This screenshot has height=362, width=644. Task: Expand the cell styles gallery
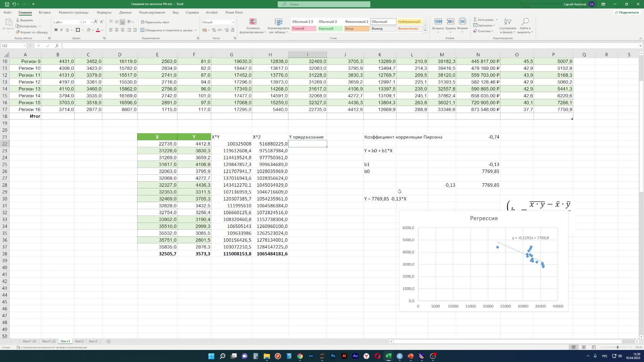point(425,30)
